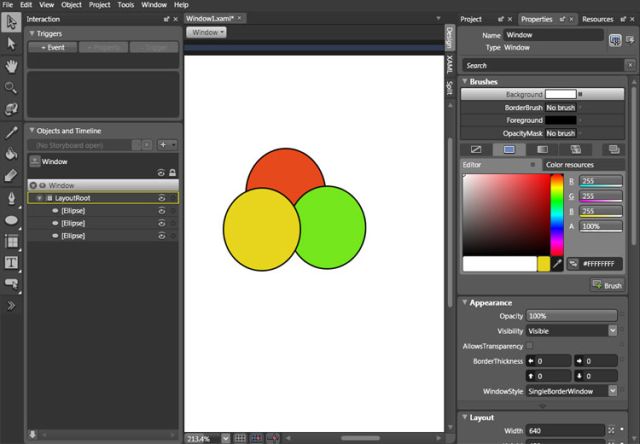The width and height of the screenshot is (640, 444).
Task: Collapse the LayoutRoot tree node
Action: (x=39, y=198)
